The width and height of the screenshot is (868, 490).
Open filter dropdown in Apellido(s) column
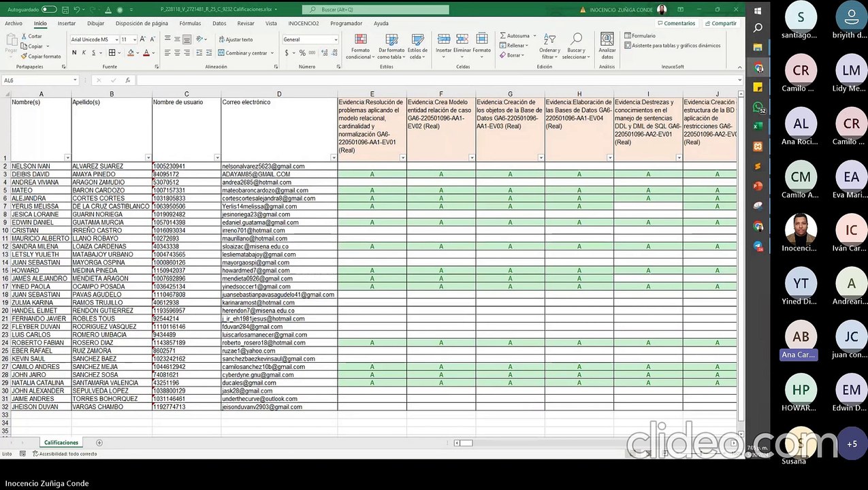[x=148, y=158]
